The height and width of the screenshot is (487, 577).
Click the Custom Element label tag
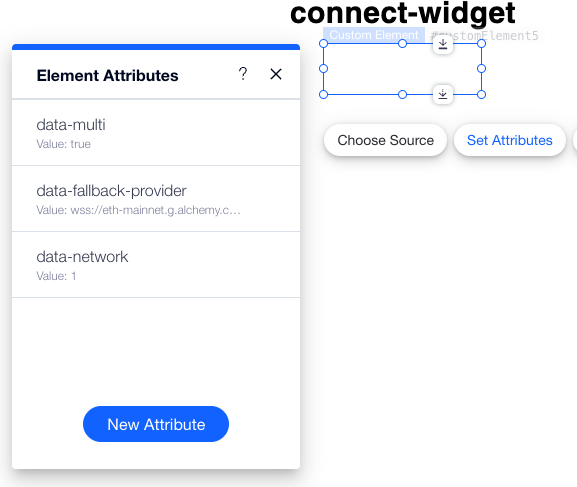(x=374, y=35)
